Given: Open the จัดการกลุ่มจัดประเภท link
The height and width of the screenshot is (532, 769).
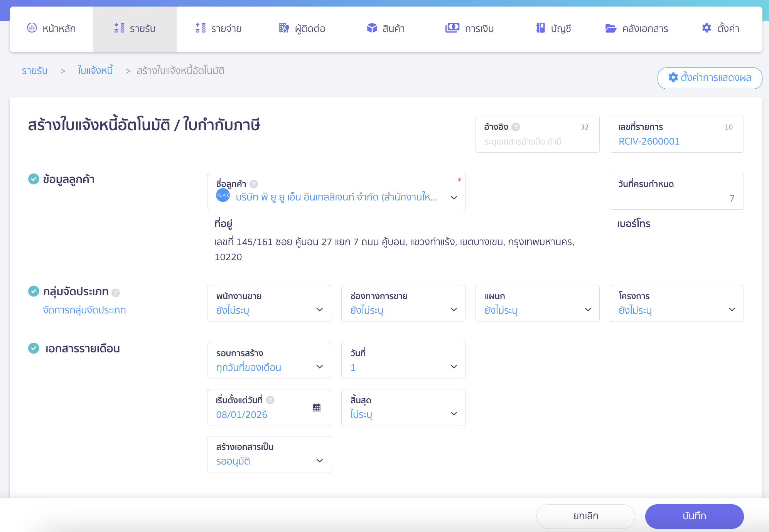Looking at the screenshot, I should (84, 310).
